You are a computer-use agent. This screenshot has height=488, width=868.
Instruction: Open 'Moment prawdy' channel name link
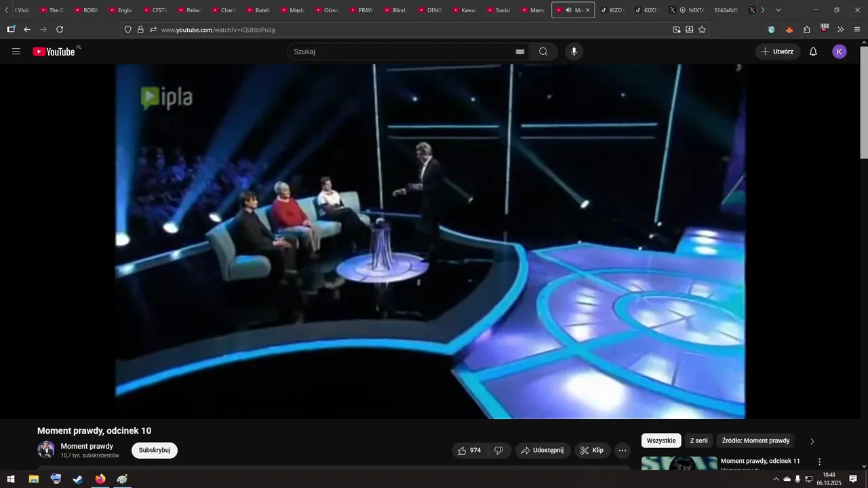(x=87, y=446)
